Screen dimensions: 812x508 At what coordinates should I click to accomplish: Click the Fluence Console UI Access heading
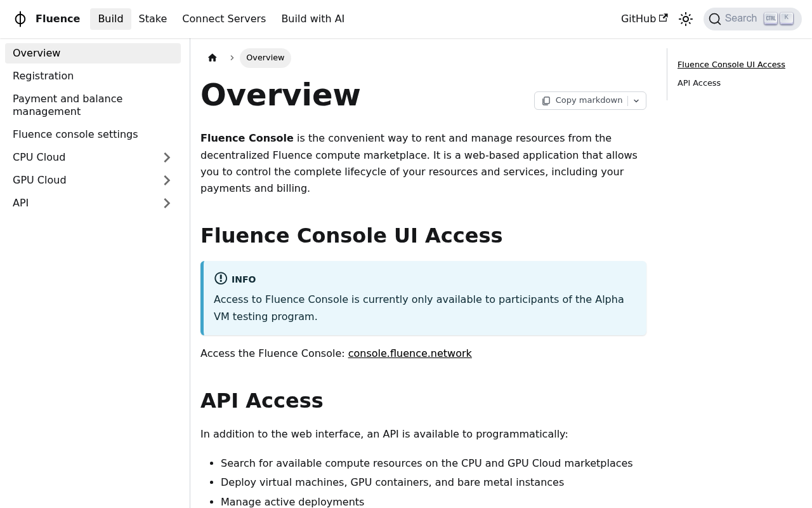coord(351,236)
